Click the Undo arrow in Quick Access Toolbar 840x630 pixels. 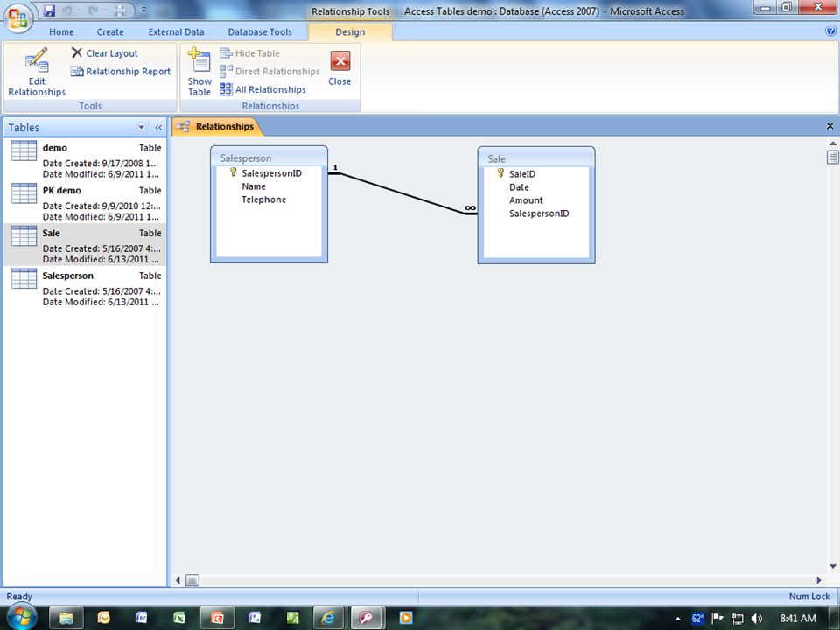(x=67, y=10)
